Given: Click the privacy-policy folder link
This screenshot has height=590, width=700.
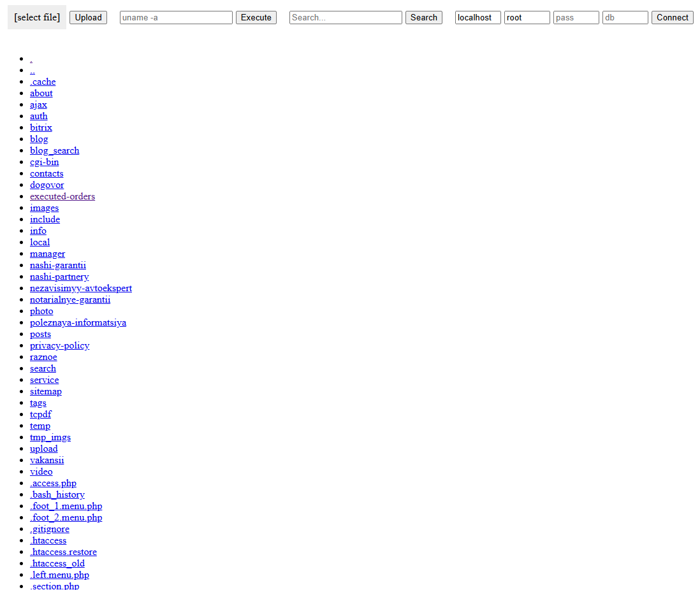Looking at the screenshot, I should point(60,345).
